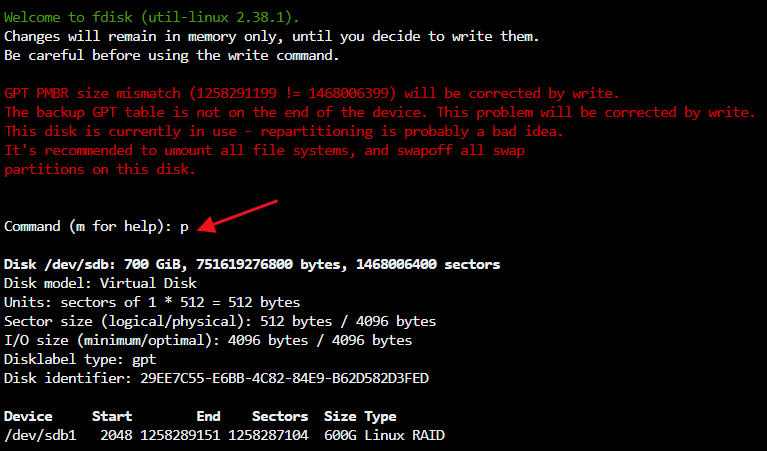Click the 'Command (m for help):' prompt text
This screenshot has height=451, width=767.
click(88, 227)
